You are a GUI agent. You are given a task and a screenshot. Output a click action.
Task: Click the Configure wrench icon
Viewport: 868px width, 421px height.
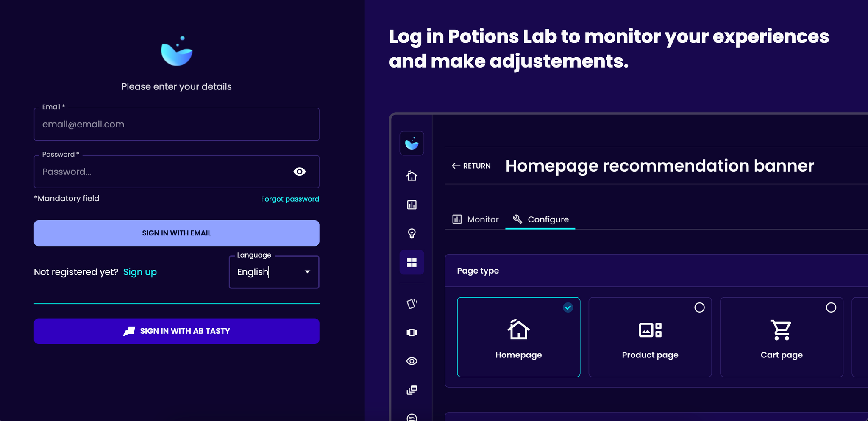click(x=517, y=219)
